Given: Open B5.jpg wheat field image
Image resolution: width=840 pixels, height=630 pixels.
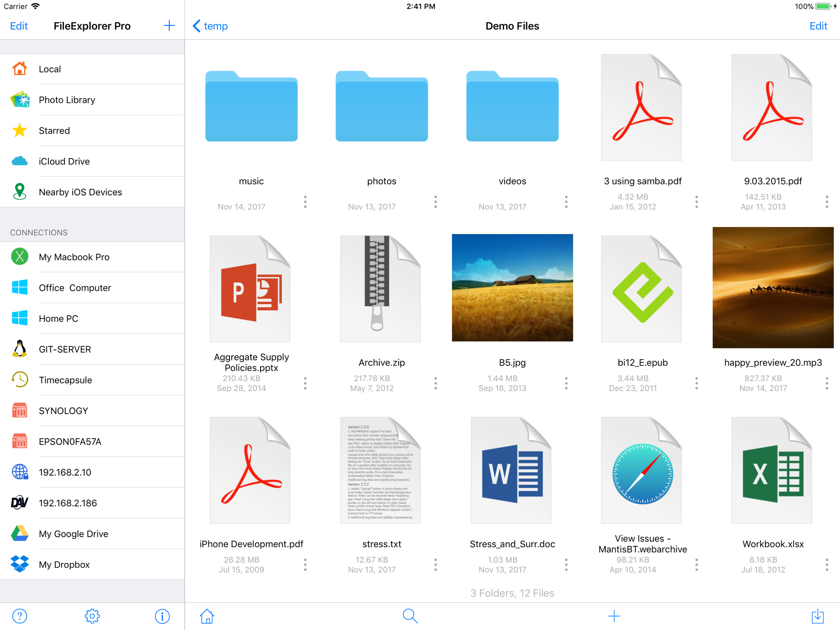Looking at the screenshot, I should (x=512, y=288).
